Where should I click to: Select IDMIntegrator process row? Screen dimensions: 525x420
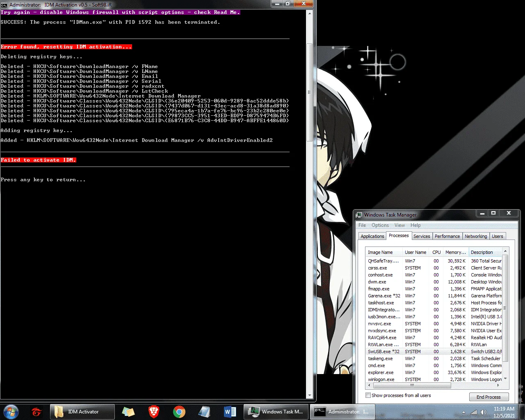[434, 310]
